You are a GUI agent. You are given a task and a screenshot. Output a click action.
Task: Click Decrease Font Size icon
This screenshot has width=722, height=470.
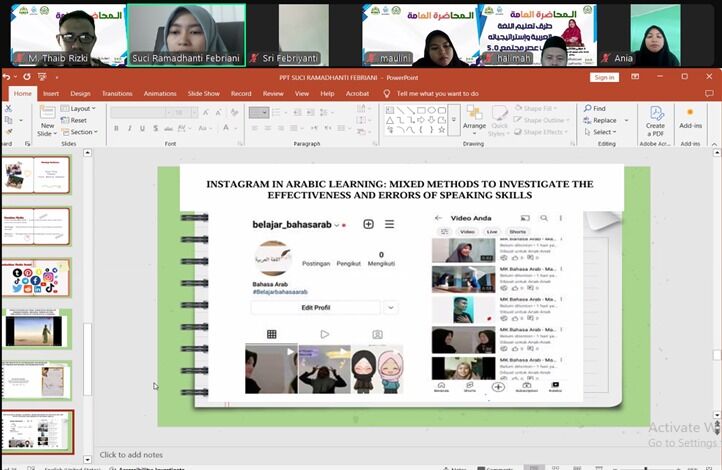(219, 112)
